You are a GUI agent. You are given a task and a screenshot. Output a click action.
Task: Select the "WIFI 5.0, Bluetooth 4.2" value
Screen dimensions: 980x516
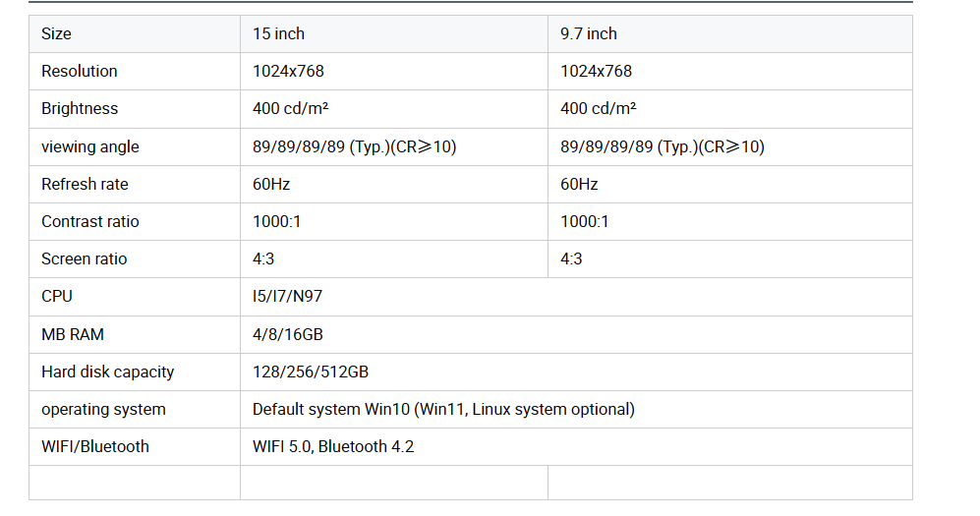tap(333, 447)
